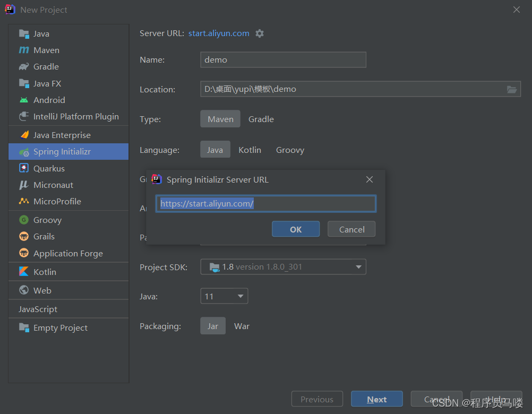The height and width of the screenshot is (414, 532).
Task: Select MicroProfile in the sidebar
Action: 68,201
